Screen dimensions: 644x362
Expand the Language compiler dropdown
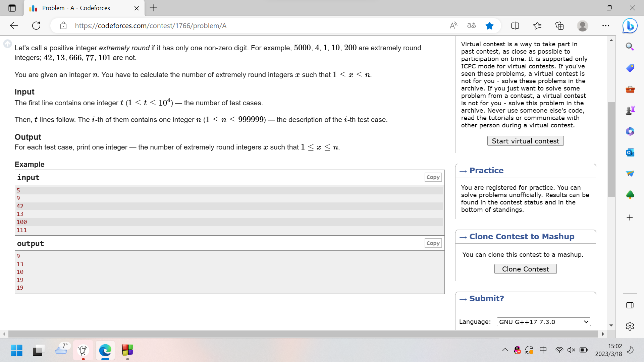point(543,322)
